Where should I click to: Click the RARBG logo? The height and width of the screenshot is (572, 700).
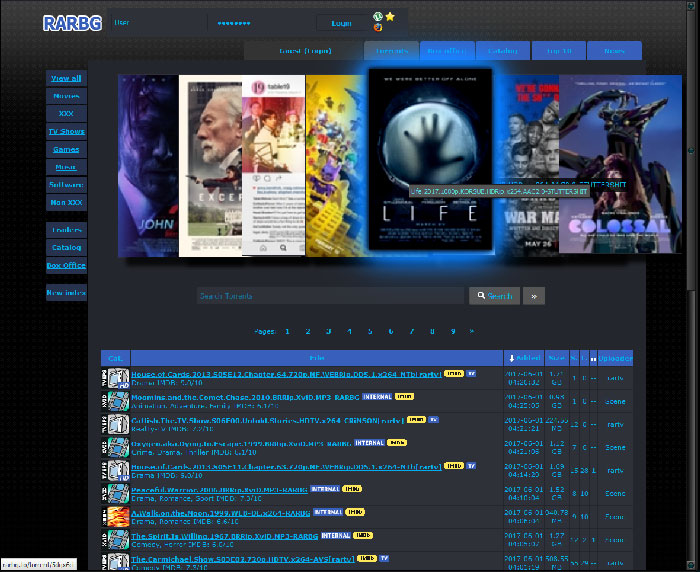[x=72, y=23]
